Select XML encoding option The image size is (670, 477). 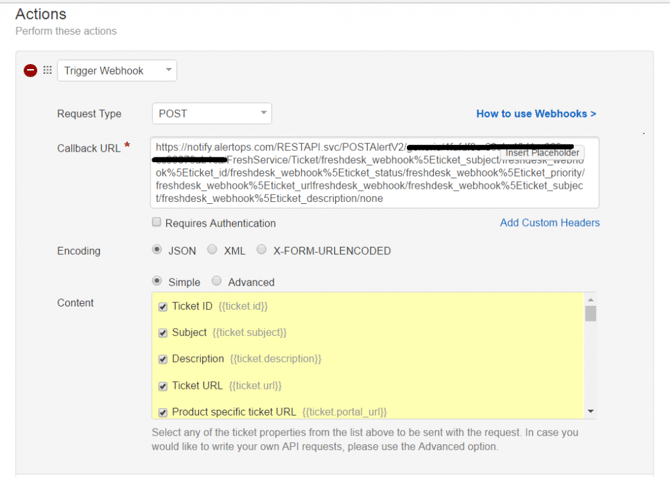[x=212, y=250]
